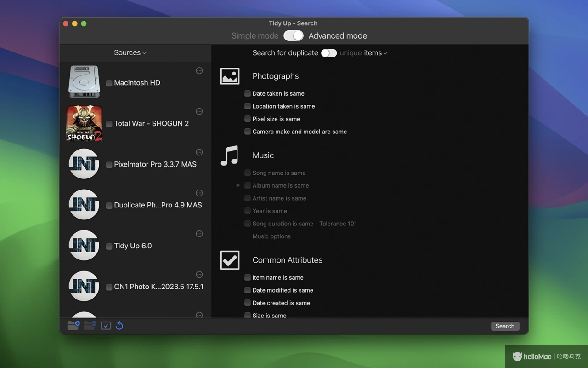588x368 pixels.
Task: Tick the ON1 Photo K...2023.5 17.5.1 checkbox
Action: (x=109, y=287)
